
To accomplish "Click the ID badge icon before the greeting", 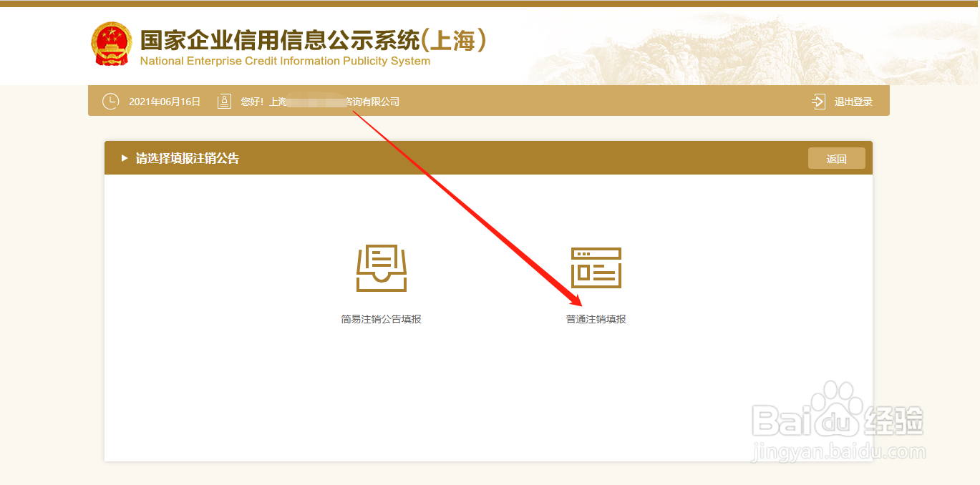I will tap(224, 101).
